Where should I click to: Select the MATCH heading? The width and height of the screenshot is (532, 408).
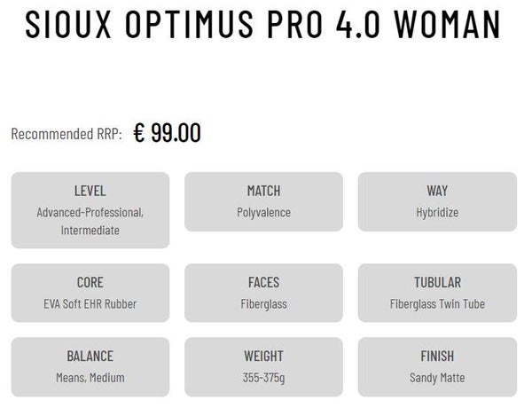coord(263,191)
